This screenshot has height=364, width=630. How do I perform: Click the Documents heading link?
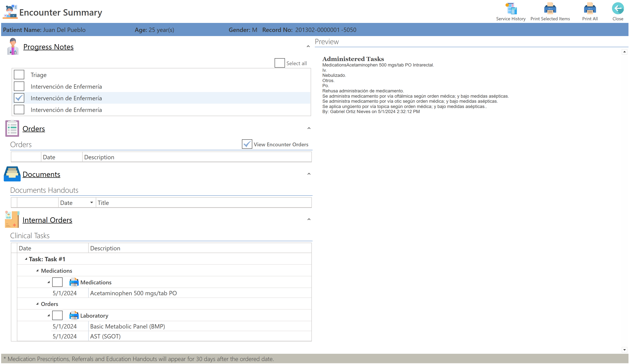42,174
